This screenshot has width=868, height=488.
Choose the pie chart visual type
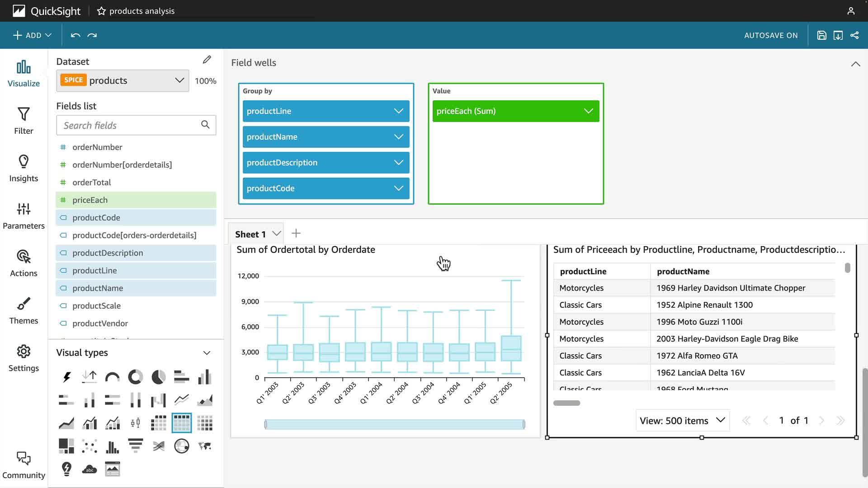click(x=158, y=377)
